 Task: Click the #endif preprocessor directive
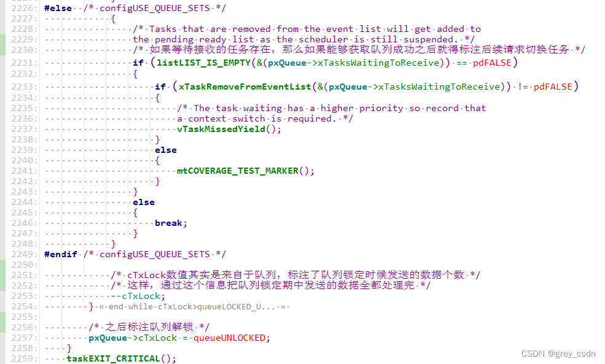pyautogui.click(x=61, y=255)
